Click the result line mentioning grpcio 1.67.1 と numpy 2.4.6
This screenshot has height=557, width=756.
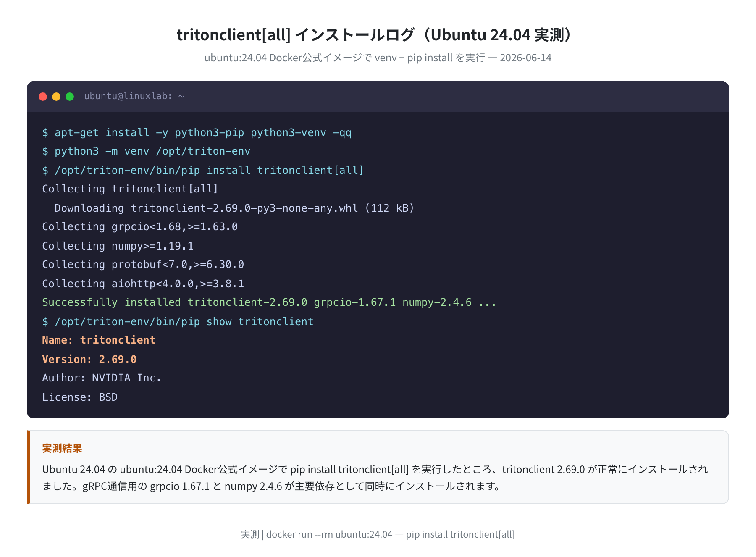click(271, 486)
